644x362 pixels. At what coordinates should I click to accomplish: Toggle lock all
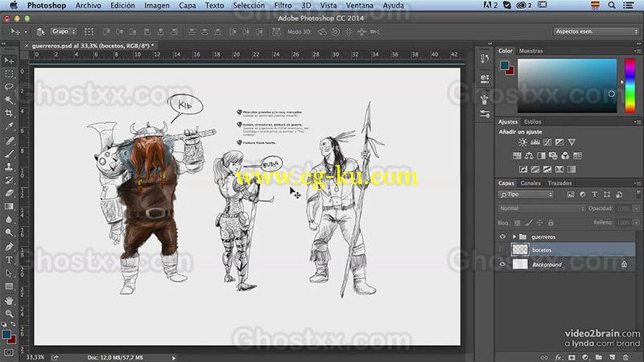point(551,223)
